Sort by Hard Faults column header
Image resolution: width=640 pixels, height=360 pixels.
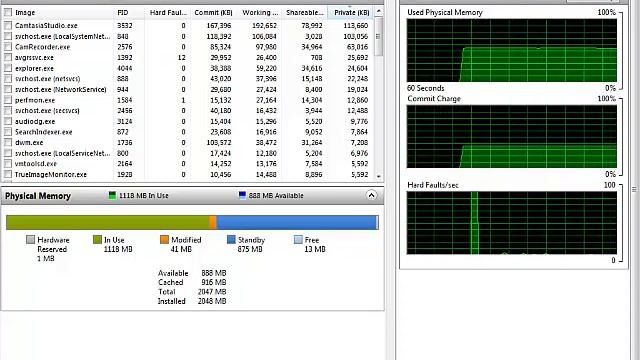pyautogui.click(x=167, y=13)
